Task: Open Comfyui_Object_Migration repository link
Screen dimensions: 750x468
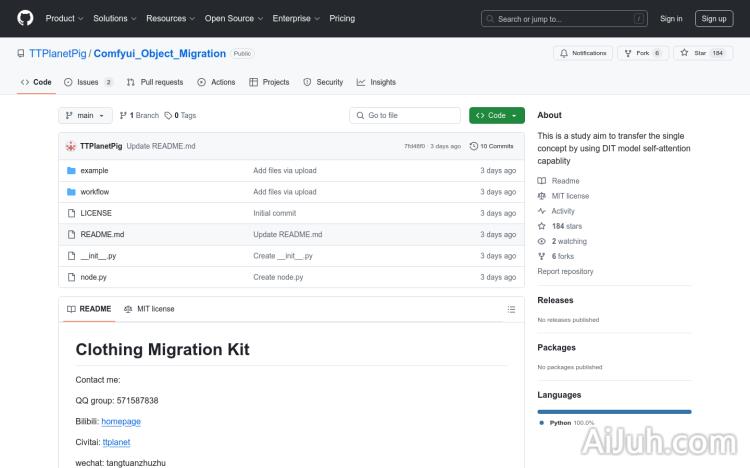Action: point(160,54)
